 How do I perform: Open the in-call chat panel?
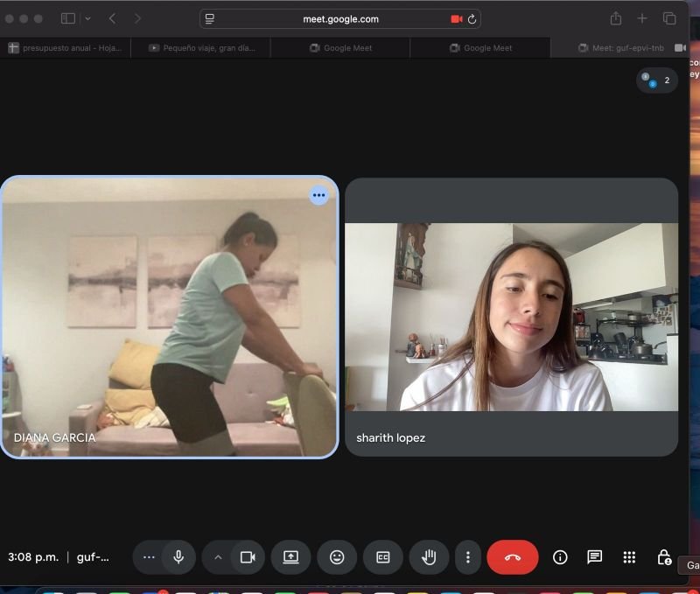click(x=594, y=557)
